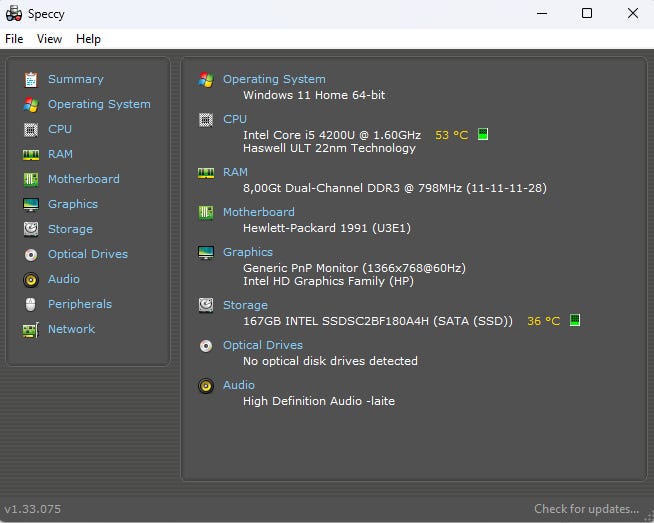Minimize the Speccy window
654x523 pixels.
click(x=542, y=13)
